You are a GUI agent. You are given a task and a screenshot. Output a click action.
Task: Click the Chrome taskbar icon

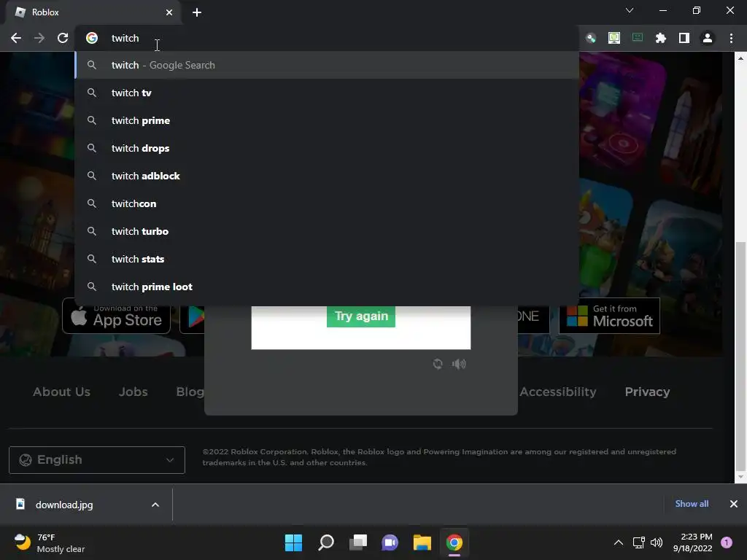[454, 542]
